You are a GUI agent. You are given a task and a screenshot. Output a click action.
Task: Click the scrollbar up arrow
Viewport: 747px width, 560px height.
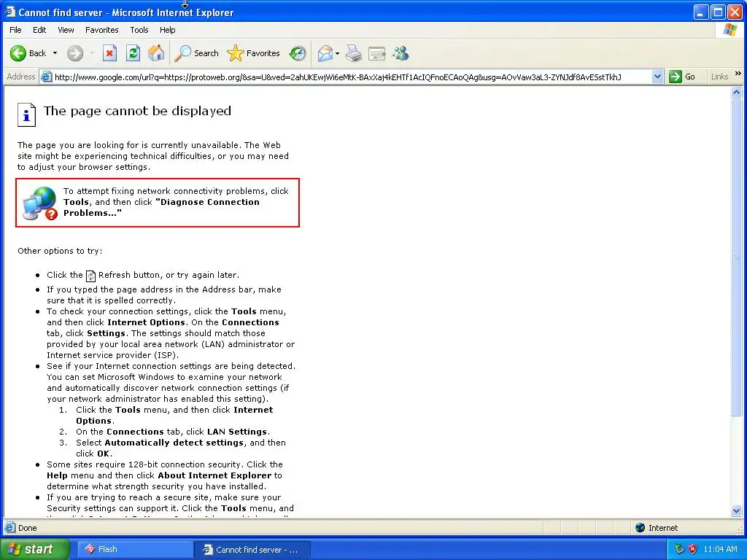point(736,93)
